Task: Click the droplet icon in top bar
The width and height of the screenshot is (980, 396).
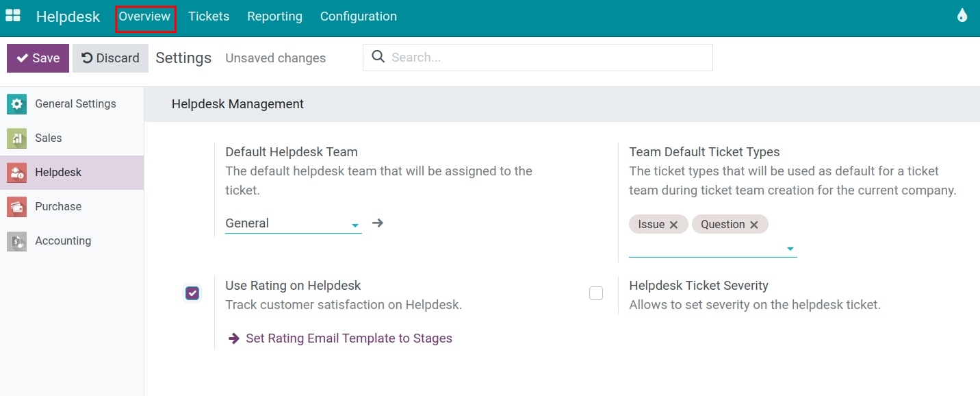Action: pos(962,15)
